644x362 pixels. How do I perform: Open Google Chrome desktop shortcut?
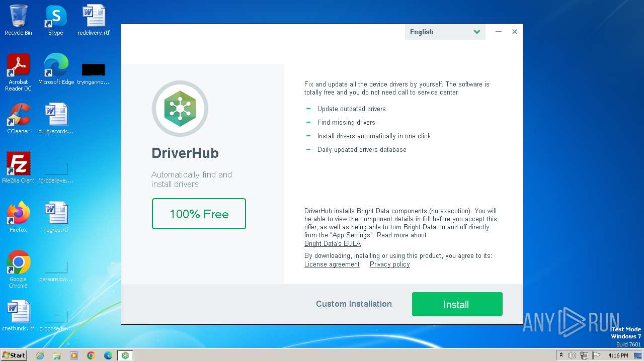18,269
